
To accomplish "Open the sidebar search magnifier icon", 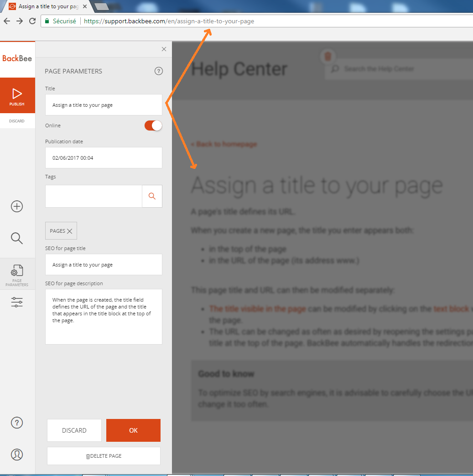I will click(x=17, y=238).
